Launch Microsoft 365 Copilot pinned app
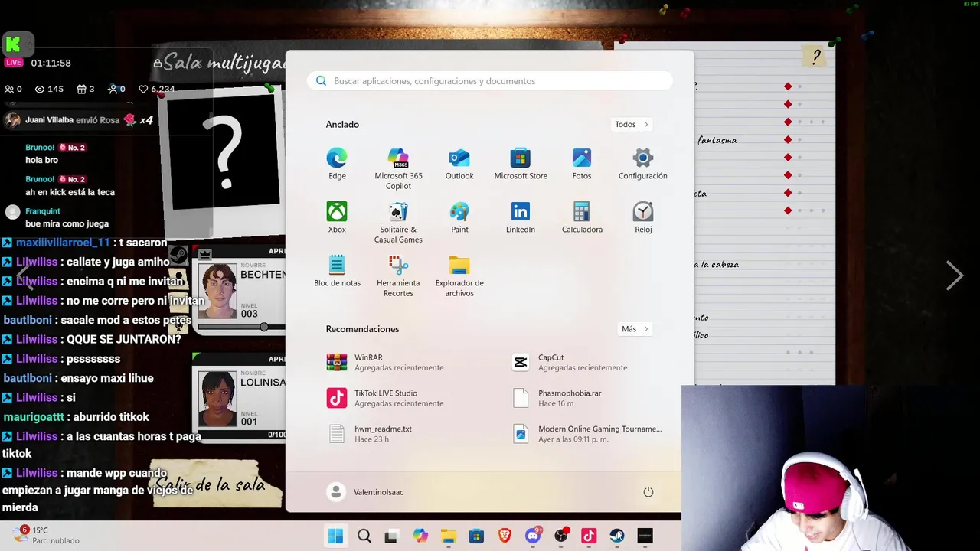 click(398, 169)
